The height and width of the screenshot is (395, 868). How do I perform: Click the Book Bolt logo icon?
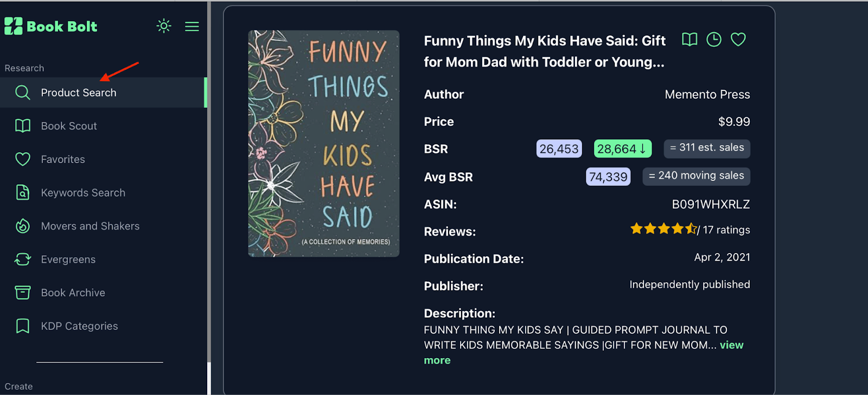[x=14, y=26]
